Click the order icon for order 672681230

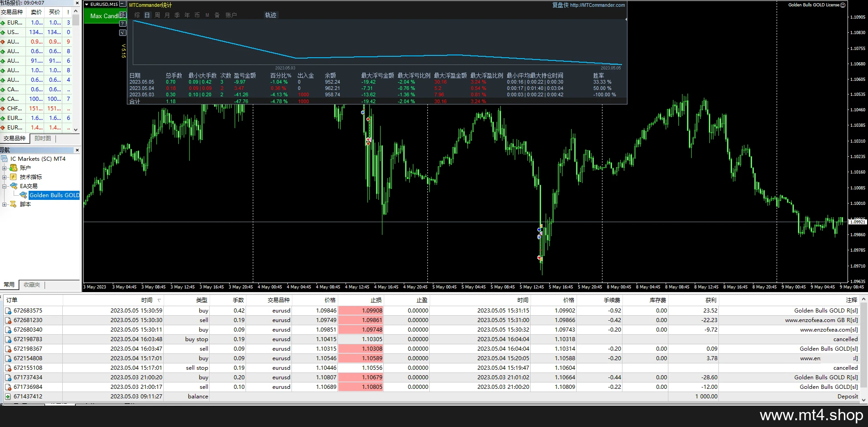[x=8, y=320]
